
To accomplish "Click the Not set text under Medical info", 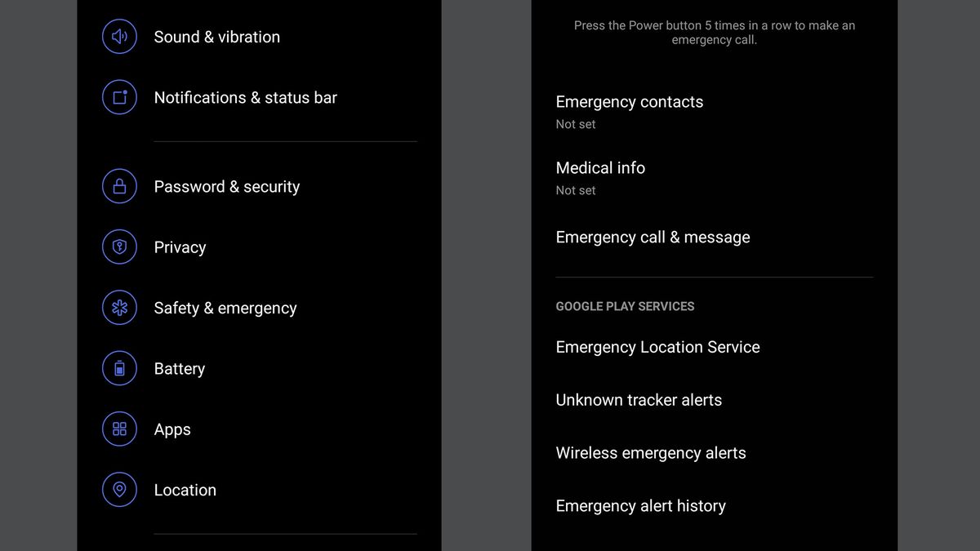I will 575,190.
